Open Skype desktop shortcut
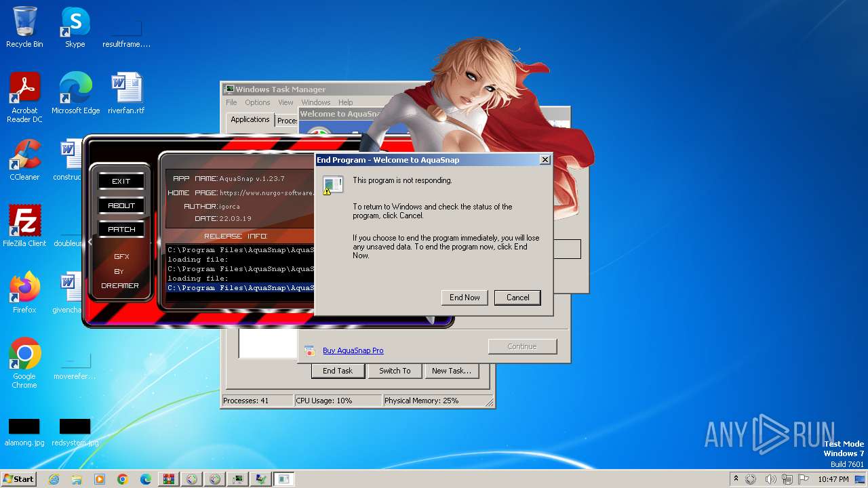This screenshot has width=868, height=488. point(75,27)
